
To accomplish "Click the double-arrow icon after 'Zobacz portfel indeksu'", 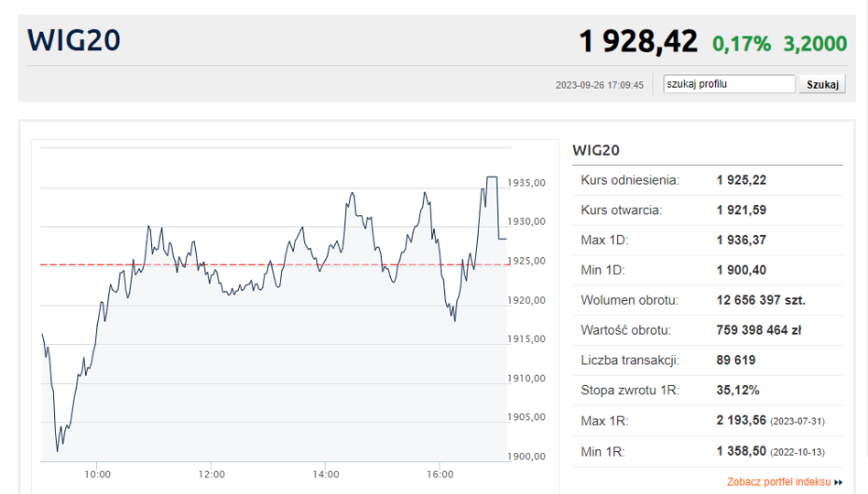I will (838, 482).
